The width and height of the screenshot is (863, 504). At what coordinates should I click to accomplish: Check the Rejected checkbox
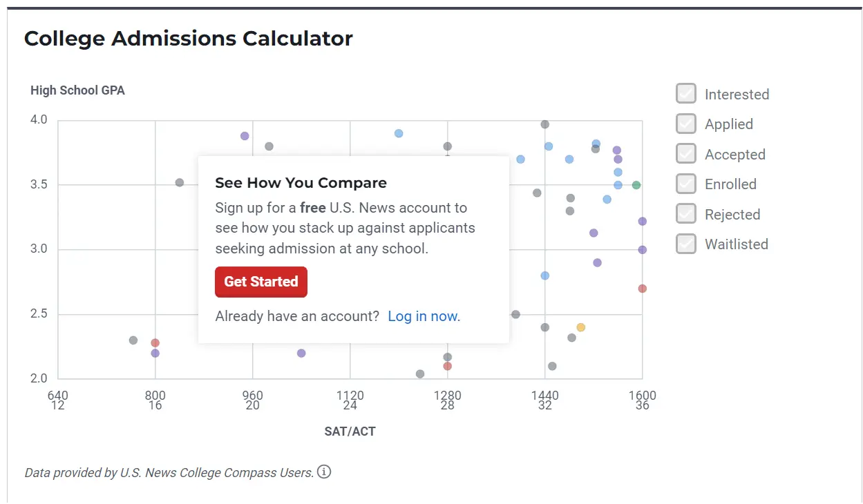[686, 214]
